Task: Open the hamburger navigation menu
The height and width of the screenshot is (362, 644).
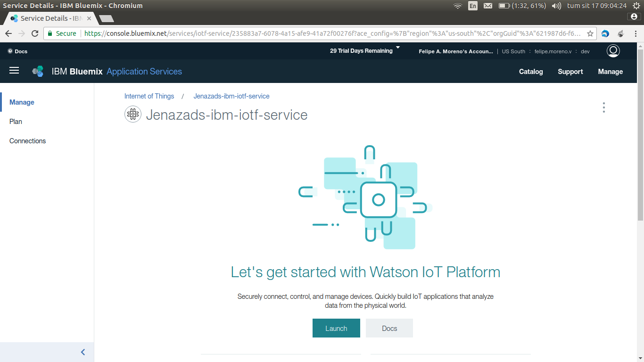Action: point(14,70)
